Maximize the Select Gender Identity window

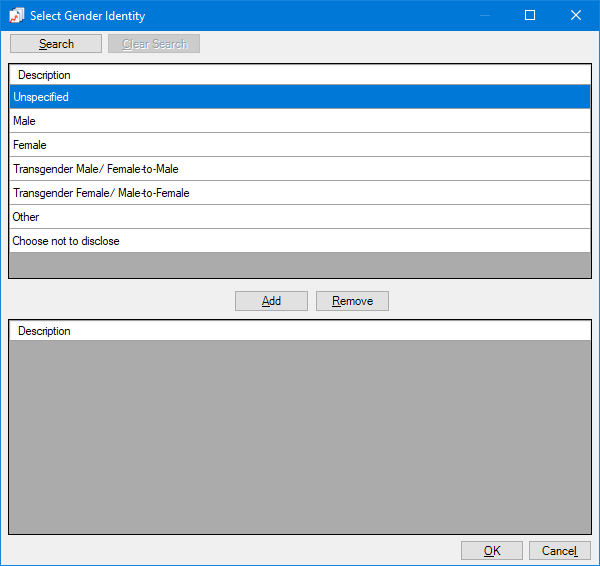[530, 15]
